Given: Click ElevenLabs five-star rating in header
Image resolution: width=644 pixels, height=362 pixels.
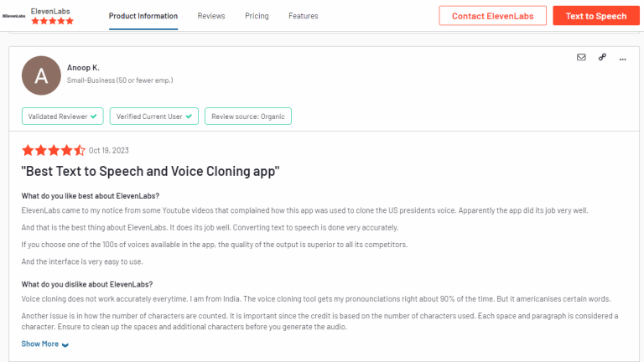Looking at the screenshot, I should click(52, 21).
